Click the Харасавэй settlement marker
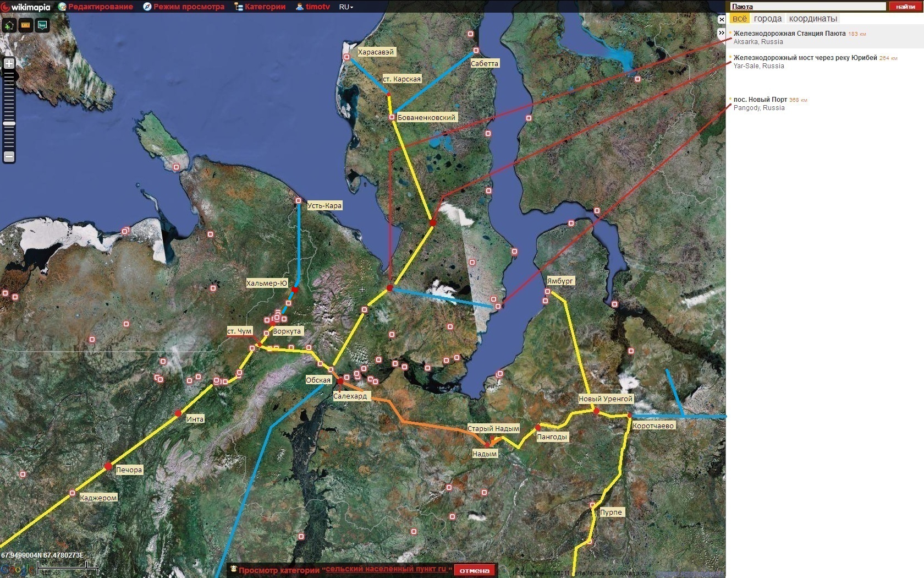Screen dimensions: 924x578 346,57
